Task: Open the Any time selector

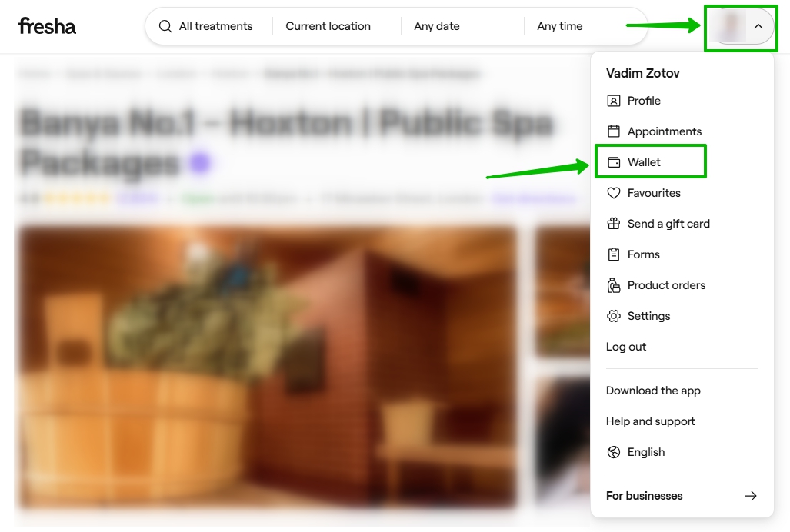Action: (x=560, y=26)
